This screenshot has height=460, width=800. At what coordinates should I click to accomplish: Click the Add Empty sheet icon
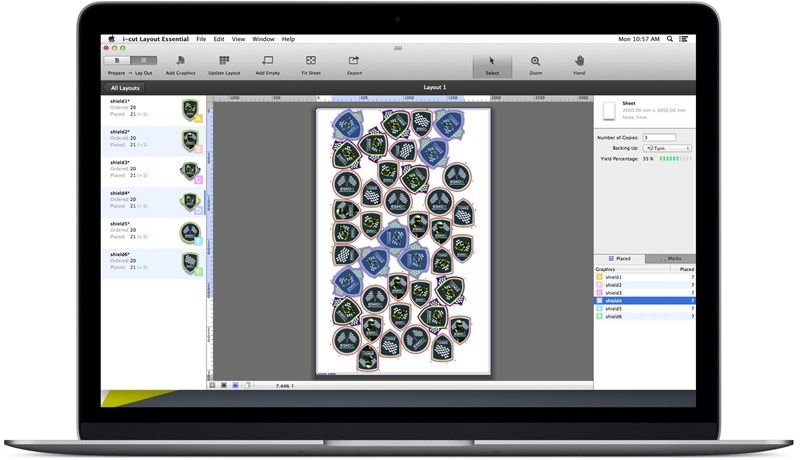pyautogui.click(x=267, y=61)
